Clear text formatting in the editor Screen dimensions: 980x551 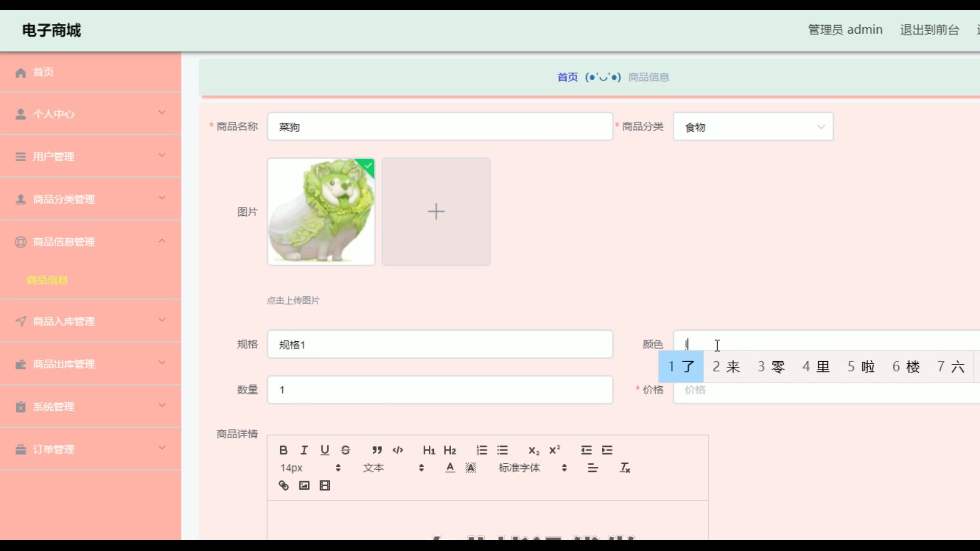625,468
